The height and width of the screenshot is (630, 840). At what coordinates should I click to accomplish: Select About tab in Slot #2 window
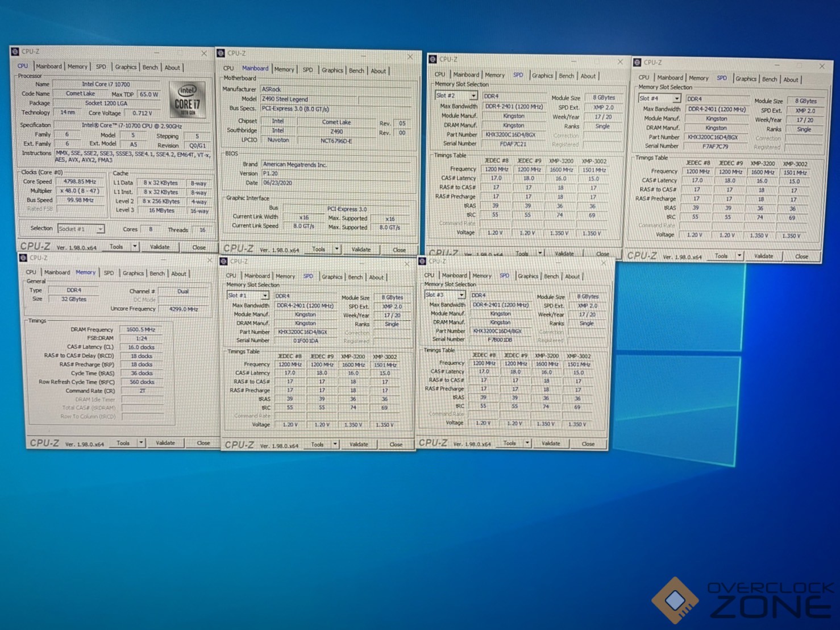[x=588, y=76]
